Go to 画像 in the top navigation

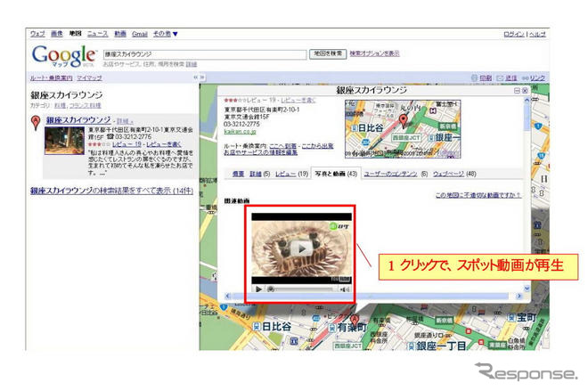pyautogui.click(x=57, y=34)
